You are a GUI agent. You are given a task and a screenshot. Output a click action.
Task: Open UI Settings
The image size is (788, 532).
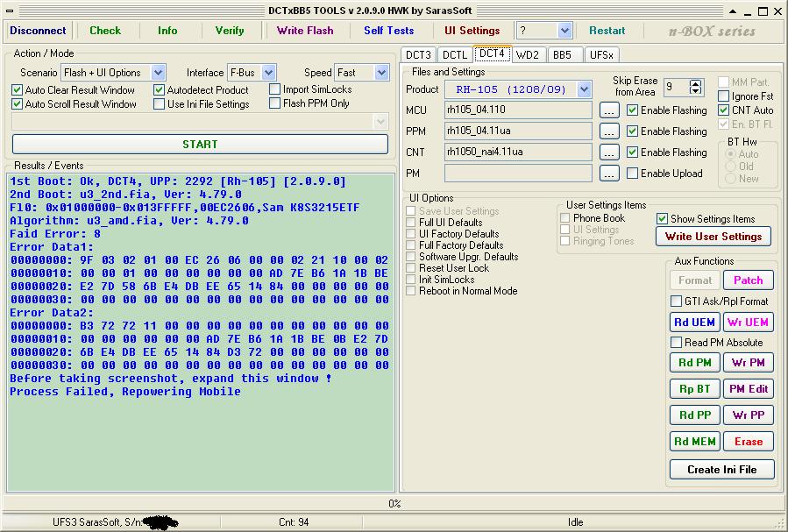click(472, 31)
